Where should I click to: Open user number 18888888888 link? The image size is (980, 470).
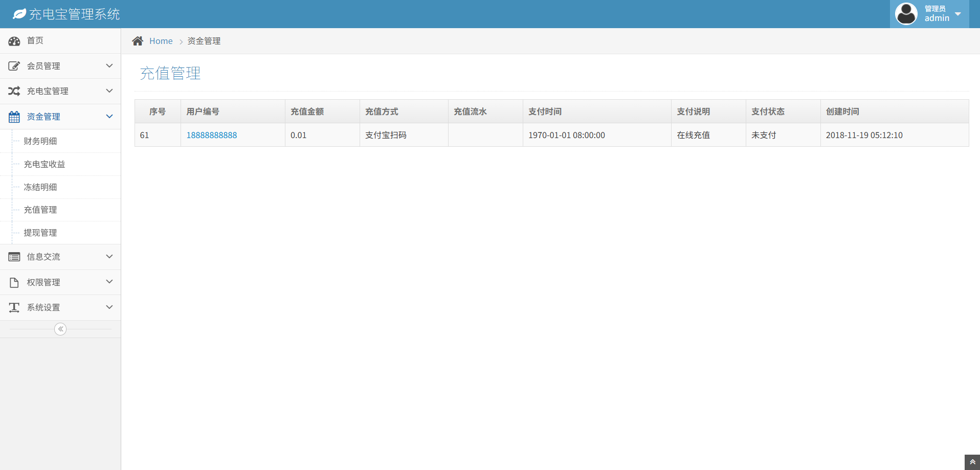[212, 135]
